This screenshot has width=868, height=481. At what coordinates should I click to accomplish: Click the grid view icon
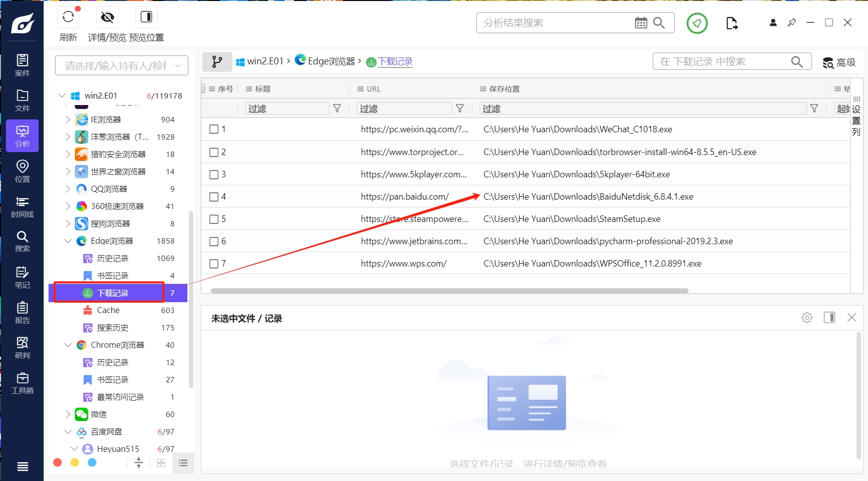161,463
